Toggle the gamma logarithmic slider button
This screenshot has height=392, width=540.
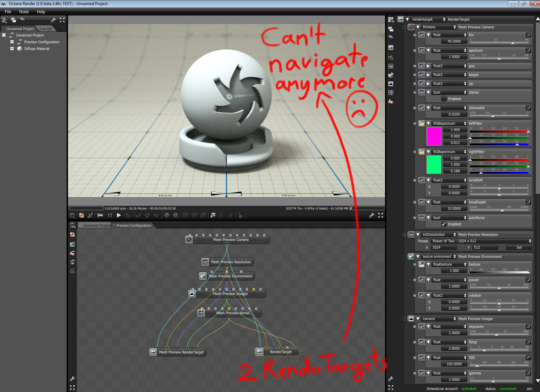[528, 373]
